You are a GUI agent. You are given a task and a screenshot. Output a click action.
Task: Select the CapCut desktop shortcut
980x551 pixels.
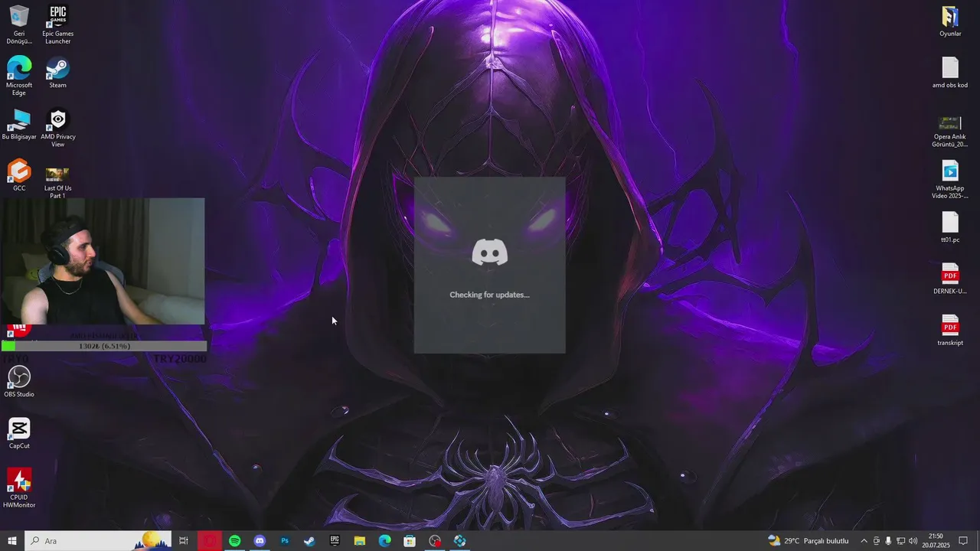tap(19, 433)
